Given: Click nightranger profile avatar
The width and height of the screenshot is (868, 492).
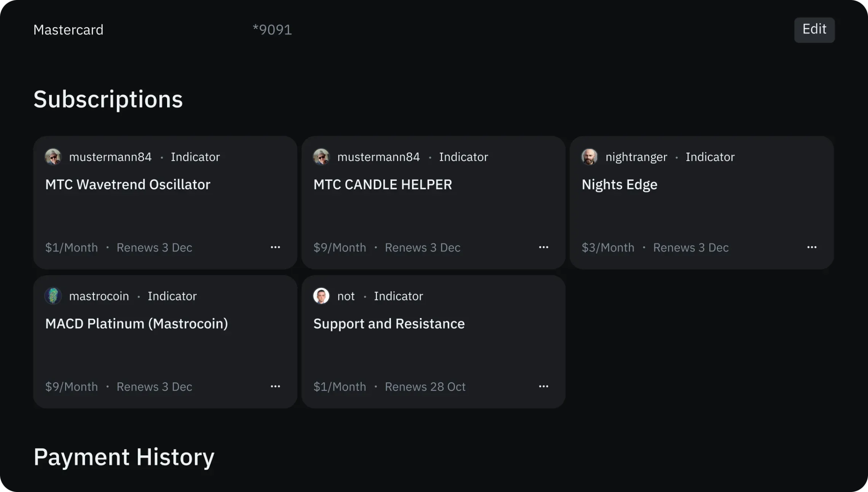Looking at the screenshot, I should pos(589,157).
